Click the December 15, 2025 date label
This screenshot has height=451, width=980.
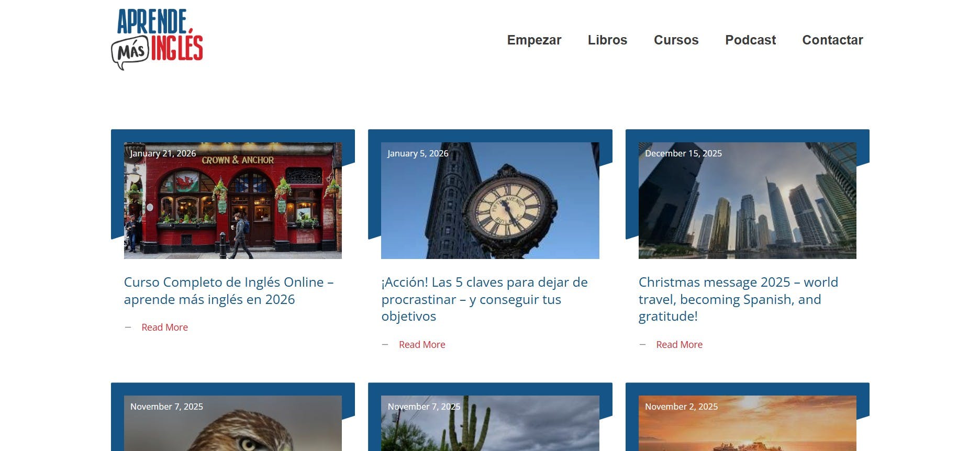tap(683, 153)
